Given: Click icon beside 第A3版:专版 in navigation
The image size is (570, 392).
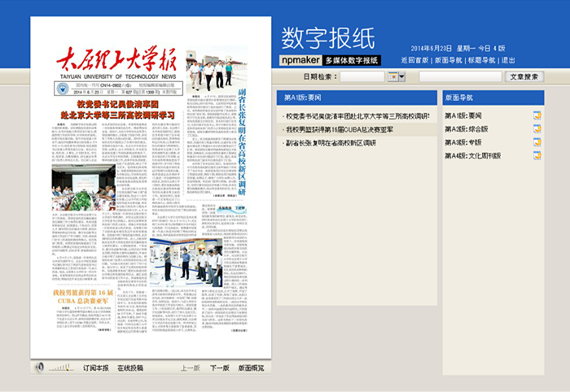Looking at the screenshot, I should click(537, 142).
